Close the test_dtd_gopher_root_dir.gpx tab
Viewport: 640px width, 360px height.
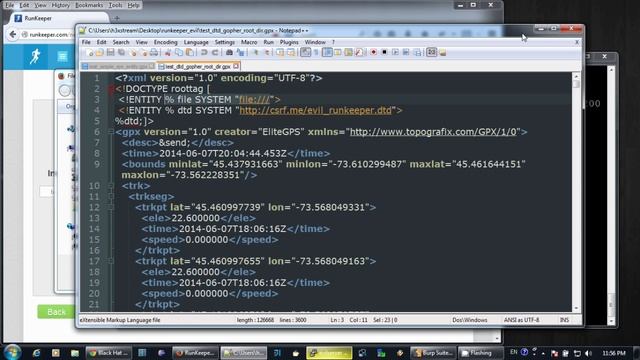(x=236, y=66)
